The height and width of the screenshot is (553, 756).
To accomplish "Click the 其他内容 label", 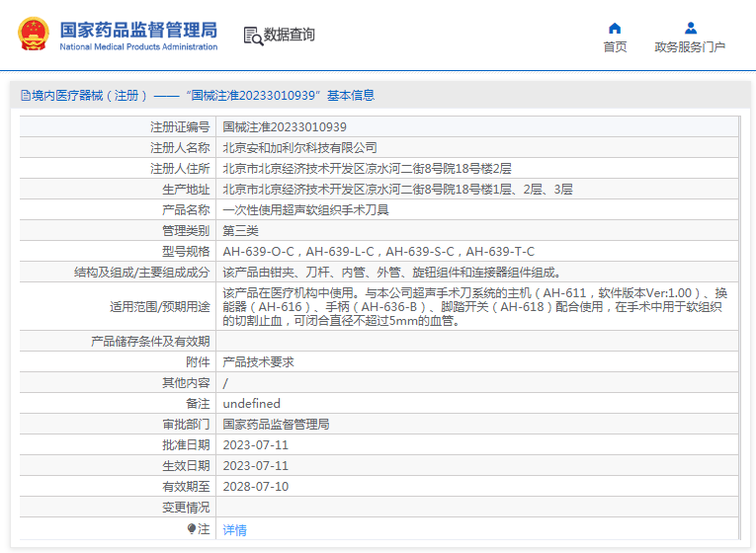I will (186, 382).
